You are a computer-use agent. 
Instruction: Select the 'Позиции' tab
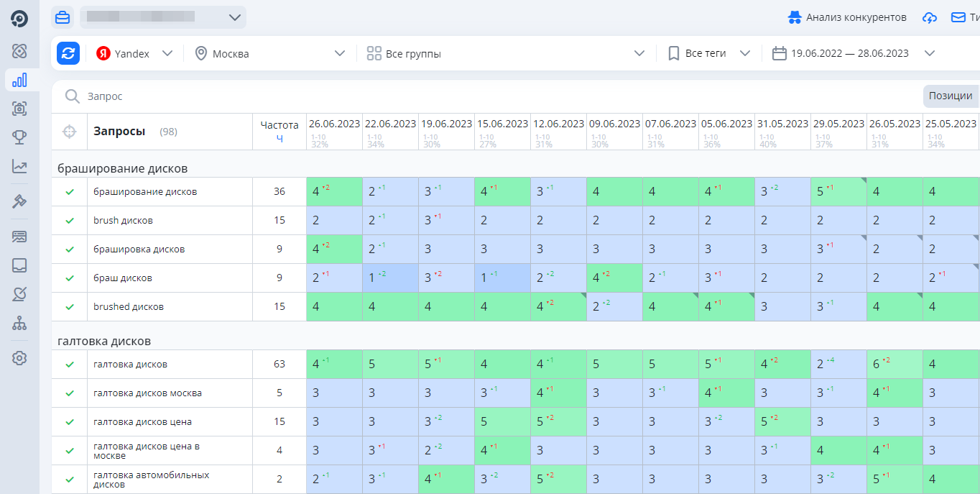(x=950, y=96)
